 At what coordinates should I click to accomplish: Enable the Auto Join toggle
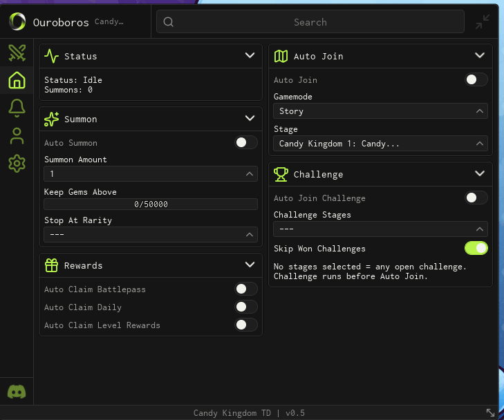click(x=476, y=79)
